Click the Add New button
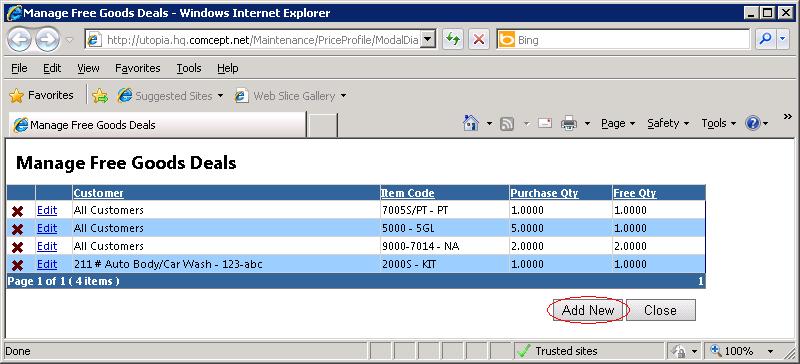This screenshot has width=800, height=364. point(588,310)
